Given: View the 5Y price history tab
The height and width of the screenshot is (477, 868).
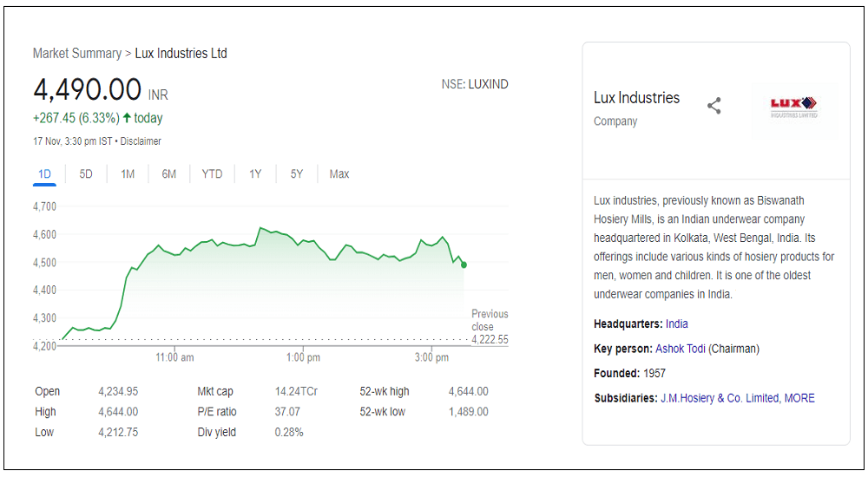Looking at the screenshot, I should coord(297,173).
